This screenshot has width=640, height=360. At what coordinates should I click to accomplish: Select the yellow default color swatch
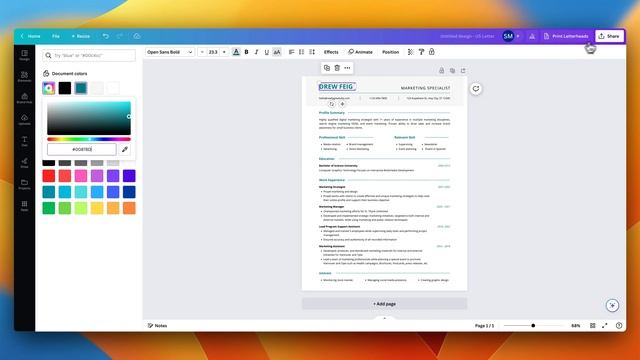97,208
